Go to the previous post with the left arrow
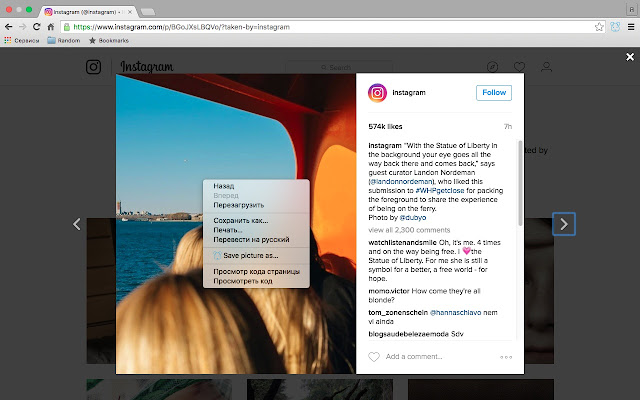 coord(77,224)
